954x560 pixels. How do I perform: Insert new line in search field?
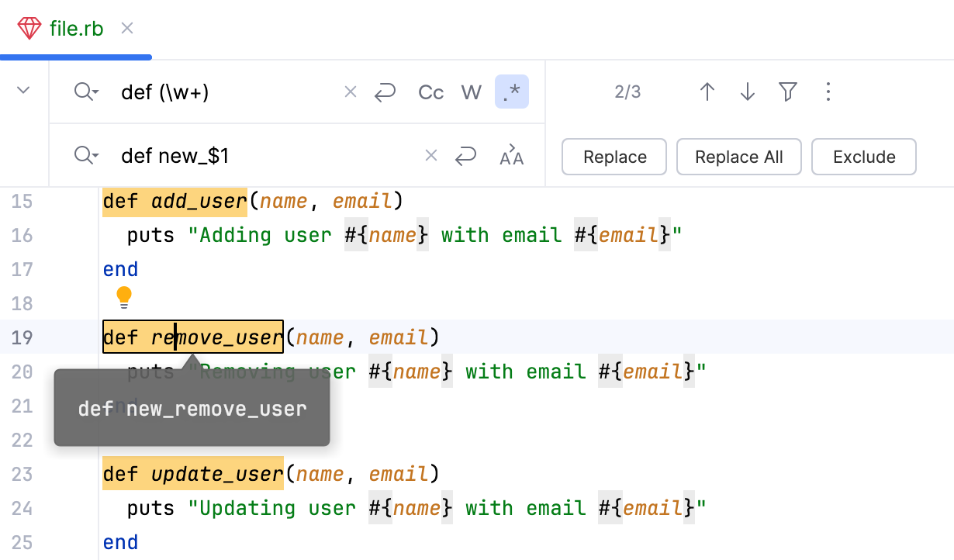pos(385,92)
